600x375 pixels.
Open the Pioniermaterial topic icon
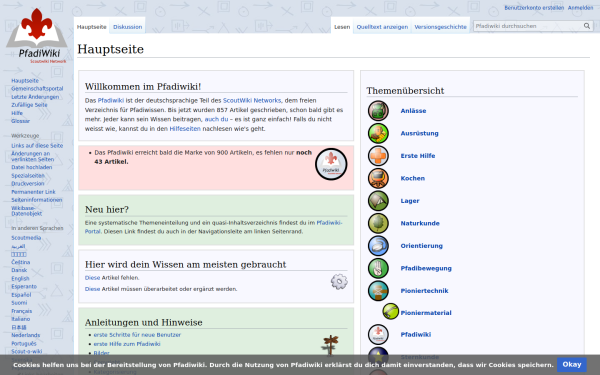click(x=390, y=311)
